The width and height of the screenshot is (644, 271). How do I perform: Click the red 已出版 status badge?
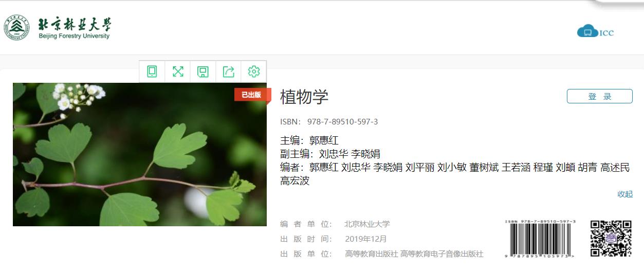252,95
